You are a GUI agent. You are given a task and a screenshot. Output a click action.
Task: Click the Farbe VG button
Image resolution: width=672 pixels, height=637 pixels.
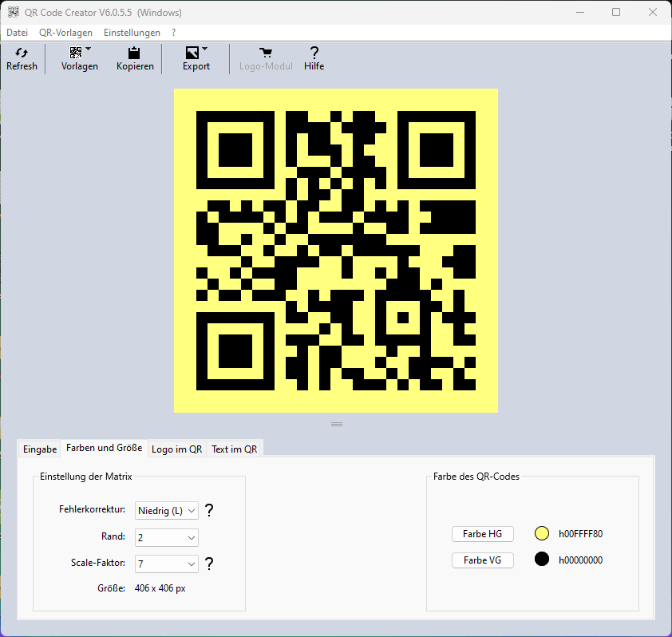pyautogui.click(x=483, y=560)
